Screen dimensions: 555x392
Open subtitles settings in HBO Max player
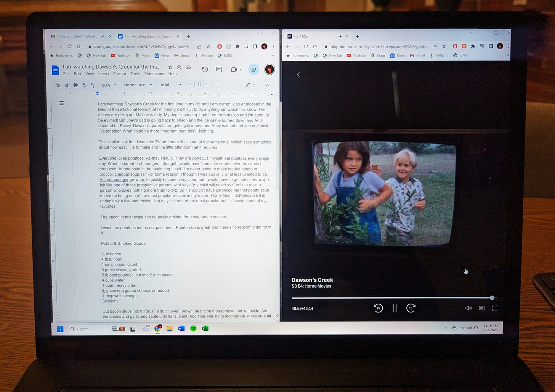pos(481,308)
